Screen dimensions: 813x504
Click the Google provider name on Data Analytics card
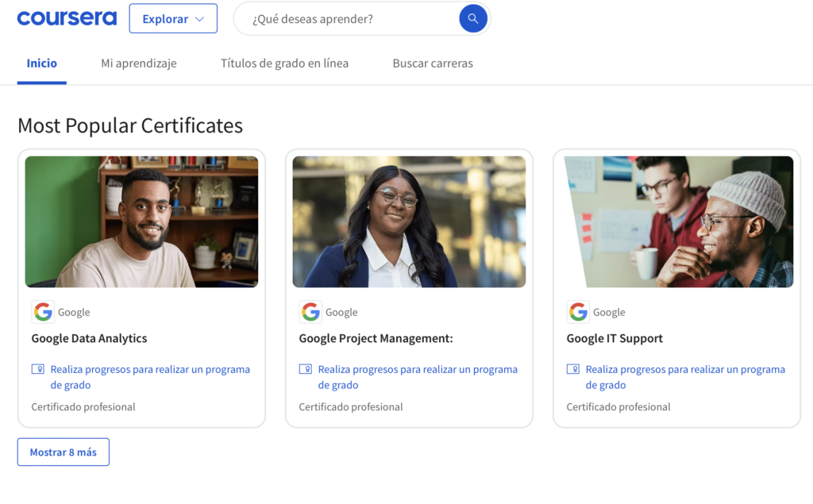tap(74, 312)
